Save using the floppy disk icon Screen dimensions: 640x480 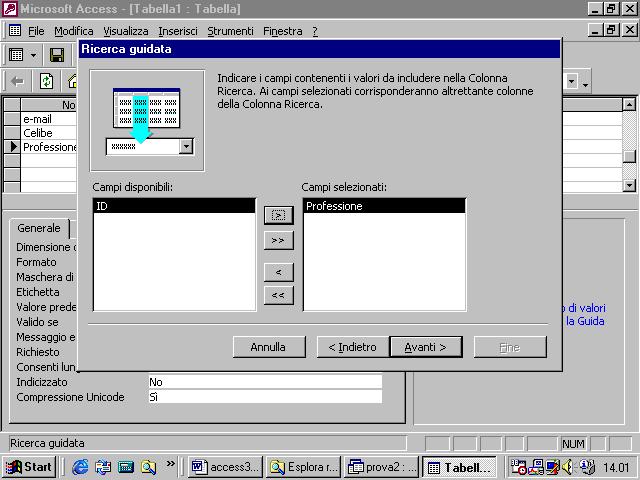click(57, 55)
